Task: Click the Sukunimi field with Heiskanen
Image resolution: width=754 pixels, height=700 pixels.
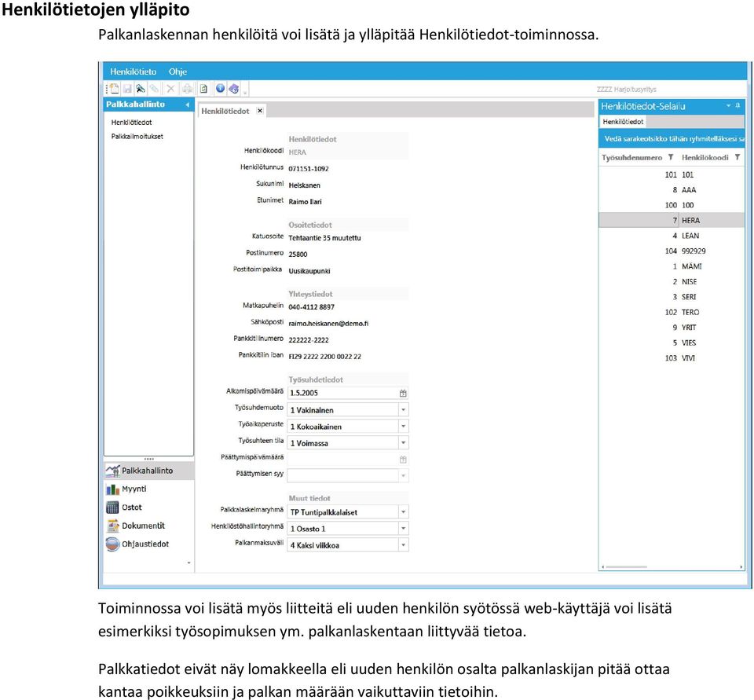Action: click(348, 185)
